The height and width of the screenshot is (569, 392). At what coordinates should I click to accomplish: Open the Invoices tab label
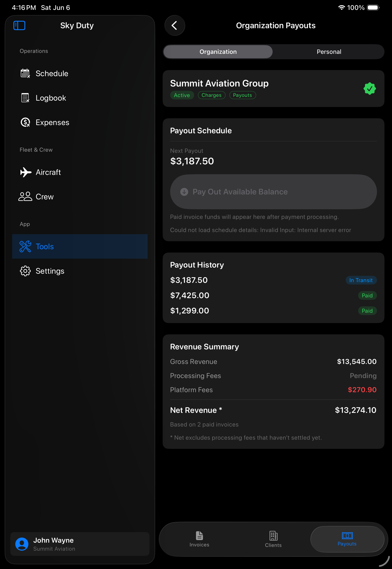tap(199, 545)
